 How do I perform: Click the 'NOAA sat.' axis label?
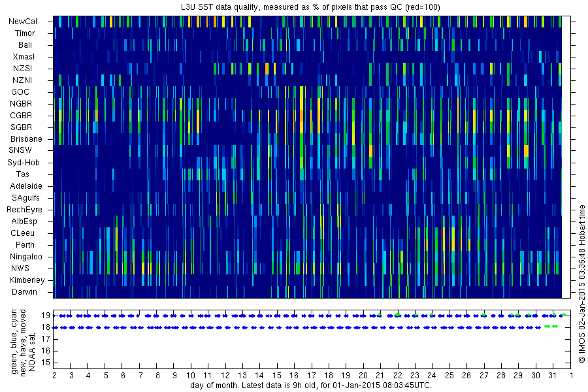tap(32, 352)
